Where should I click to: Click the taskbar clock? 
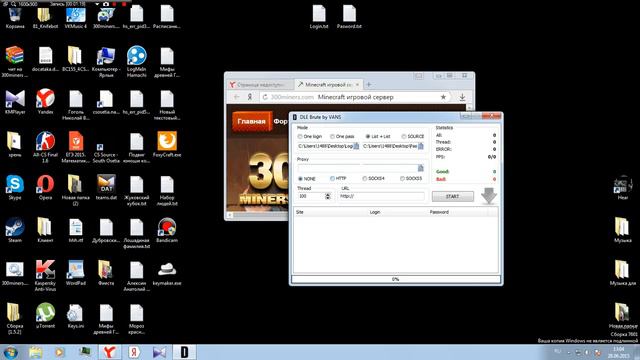click(618, 352)
